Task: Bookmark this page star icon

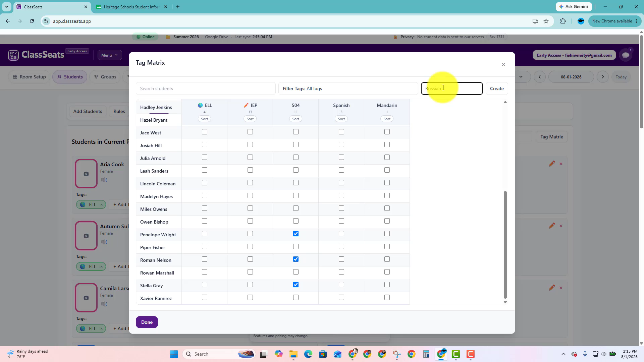Action: click(546, 21)
